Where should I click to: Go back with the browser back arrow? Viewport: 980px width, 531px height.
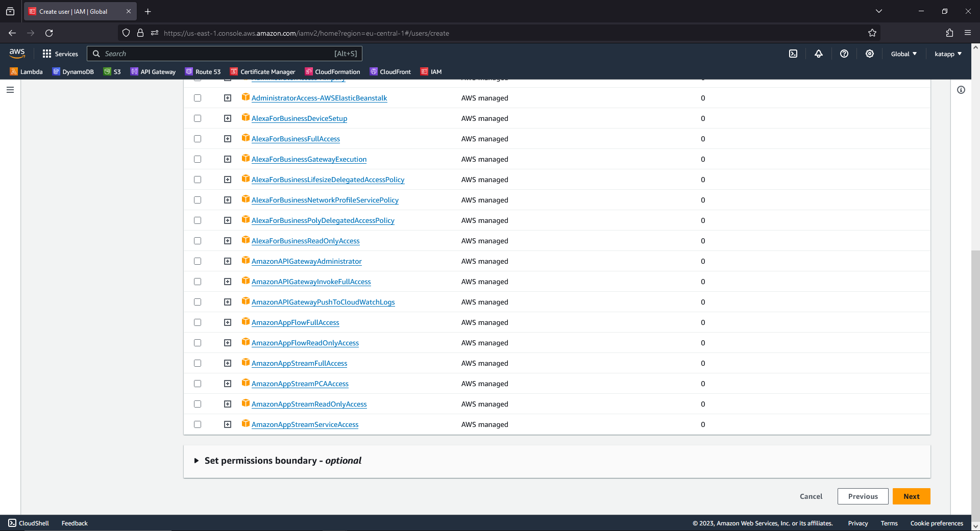point(12,33)
